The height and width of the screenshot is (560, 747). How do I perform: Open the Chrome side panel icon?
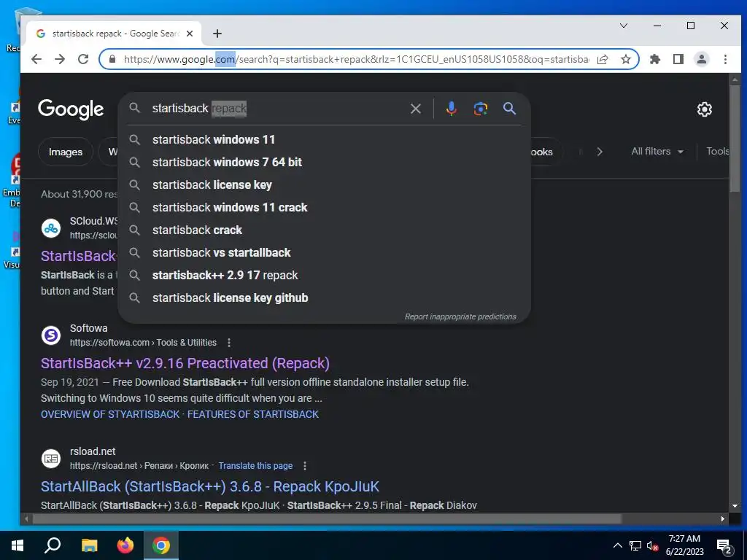(x=678, y=59)
